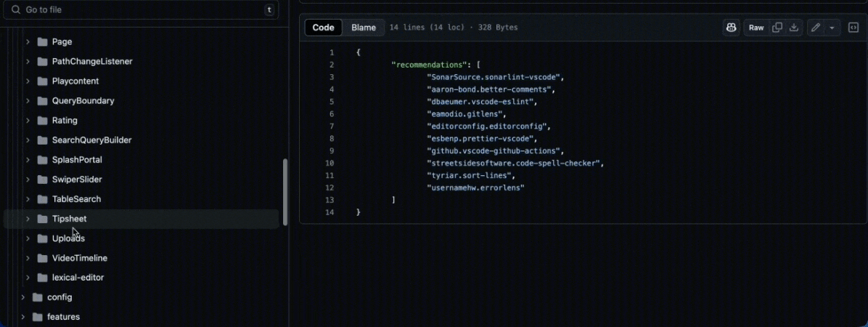
Task: Click the SearchQueryBuilder folder icon
Action: pos(42,140)
